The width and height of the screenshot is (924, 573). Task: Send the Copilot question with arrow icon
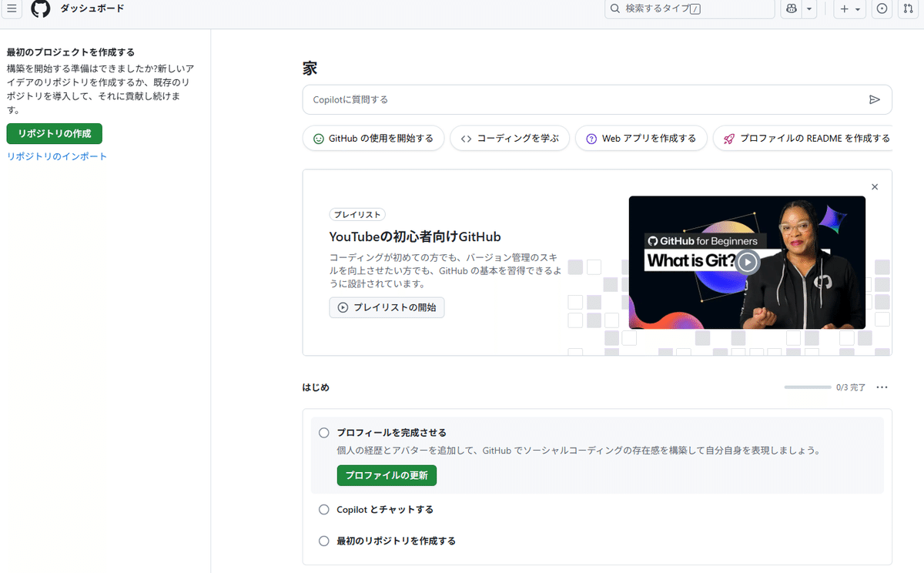[x=874, y=99]
